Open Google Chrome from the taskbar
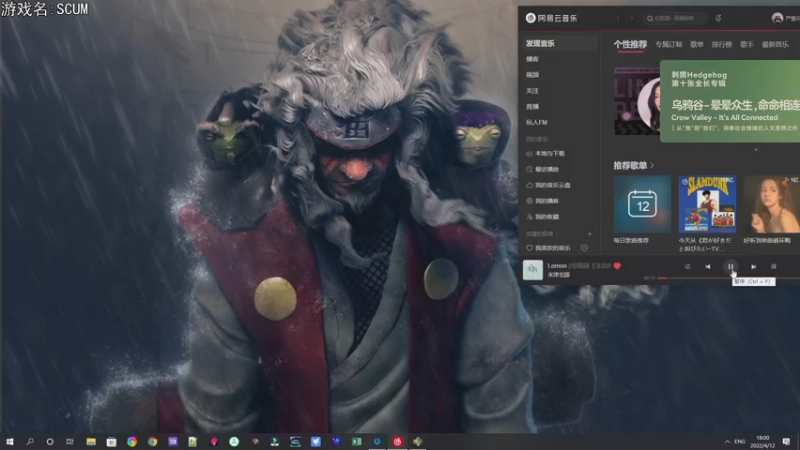Image resolution: width=800 pixels, height=450 pixels. click(x=152, y=441)
